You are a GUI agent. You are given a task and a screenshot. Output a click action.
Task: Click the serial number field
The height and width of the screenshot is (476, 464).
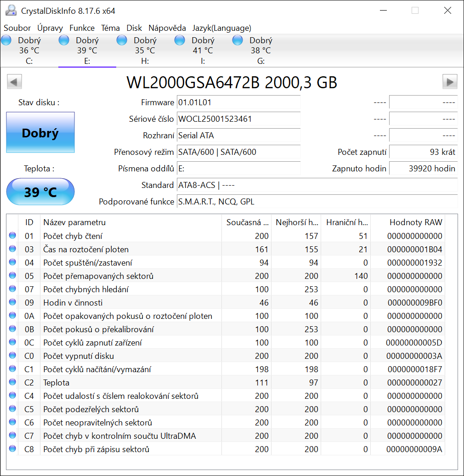238,119
